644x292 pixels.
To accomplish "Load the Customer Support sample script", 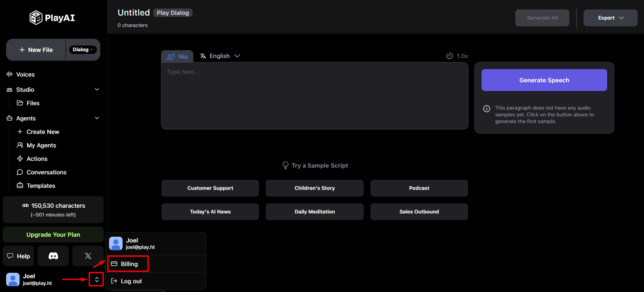I will point(210,188).
